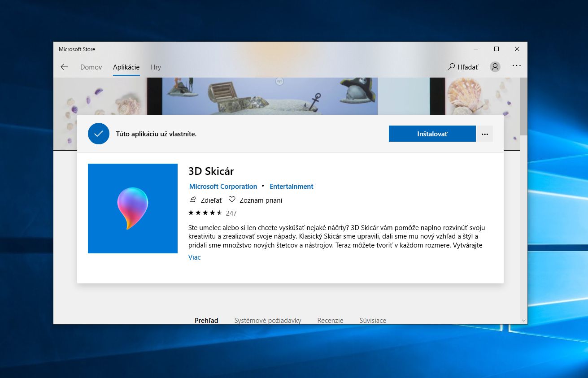Switch to the Aplikácie tab
588x378 pixels.
126,67
